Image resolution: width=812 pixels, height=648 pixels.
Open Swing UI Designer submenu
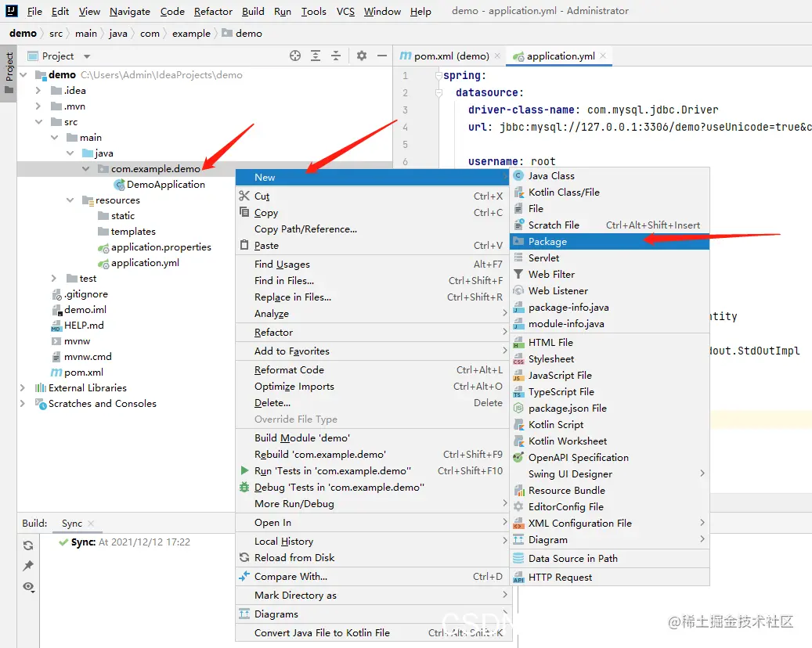(609, 474)
